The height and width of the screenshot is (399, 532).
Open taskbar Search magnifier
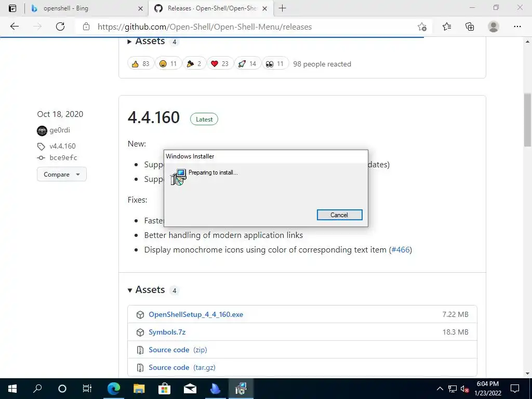click(37, 389)
